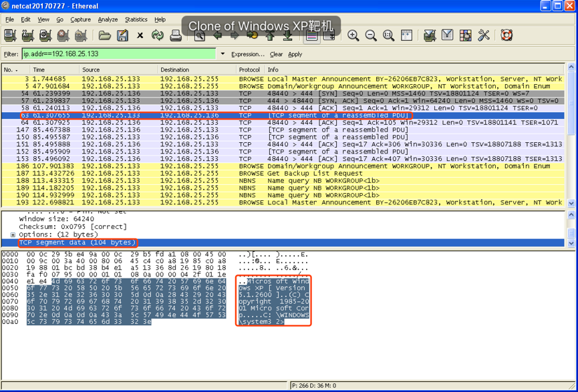Sort by the Destination column header
The width and height of the screenshot is (578, 392).
click(x=197, y=69)
